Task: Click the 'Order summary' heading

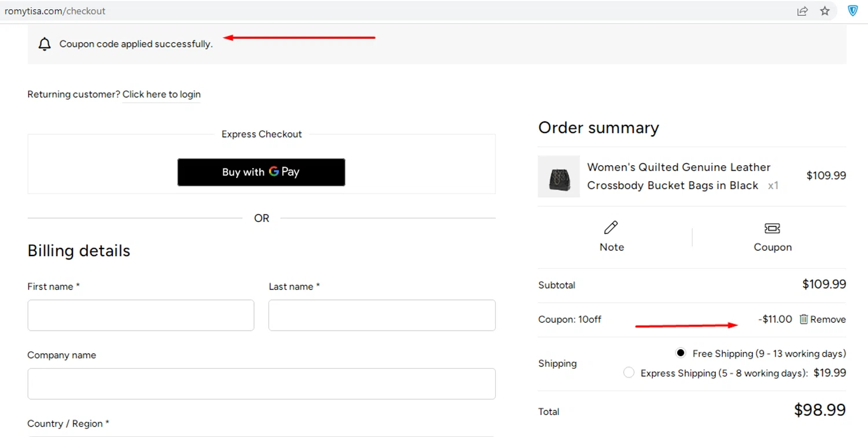Action: (x=598, y=128)
